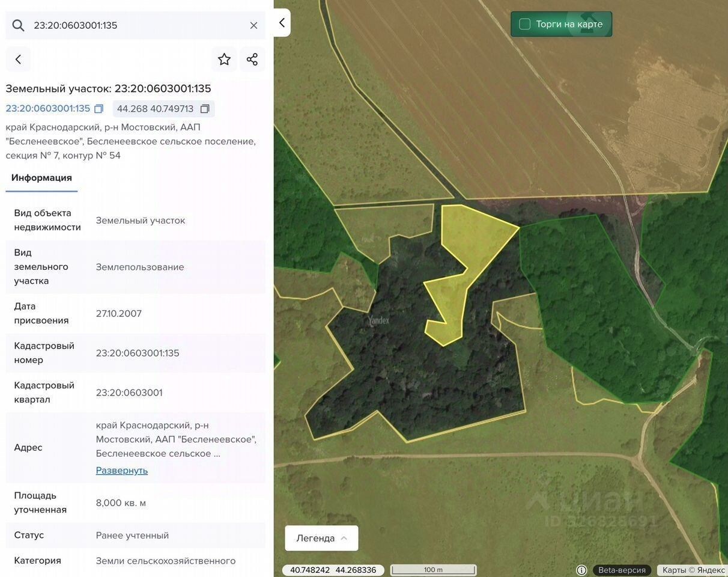The height and width of the screenshot is (577, 728).
Task: Open the cadastral number link 23:20:0603001:135
Action: coord(48,109)
